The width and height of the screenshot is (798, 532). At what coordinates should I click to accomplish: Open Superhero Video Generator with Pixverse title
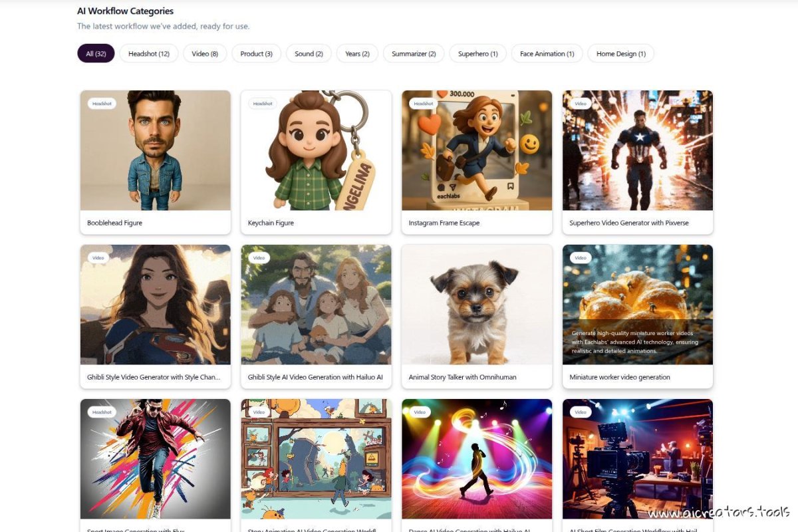click(x=628, y=223)
